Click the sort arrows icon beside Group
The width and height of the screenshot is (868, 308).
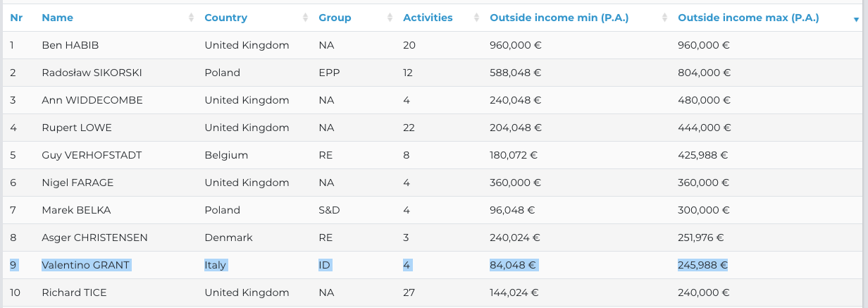tap(390, 18)
